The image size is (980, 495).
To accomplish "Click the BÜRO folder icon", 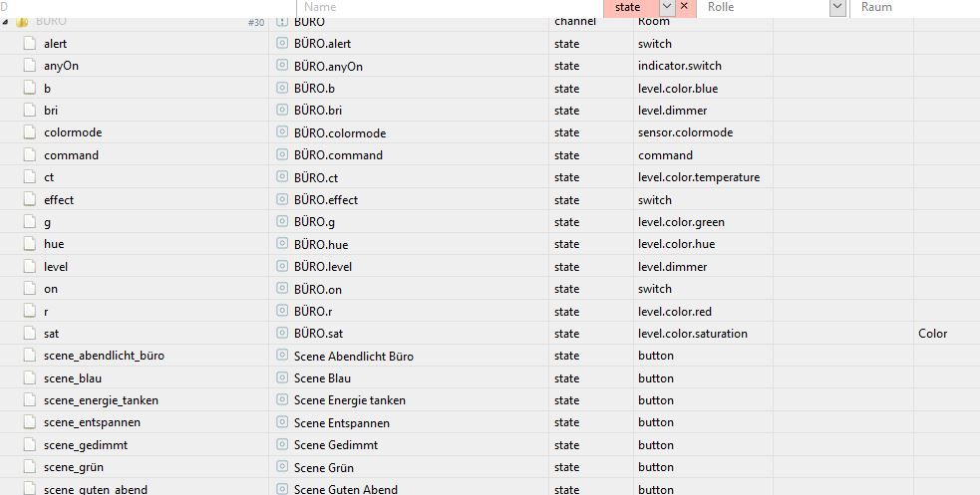I will 23,22.
